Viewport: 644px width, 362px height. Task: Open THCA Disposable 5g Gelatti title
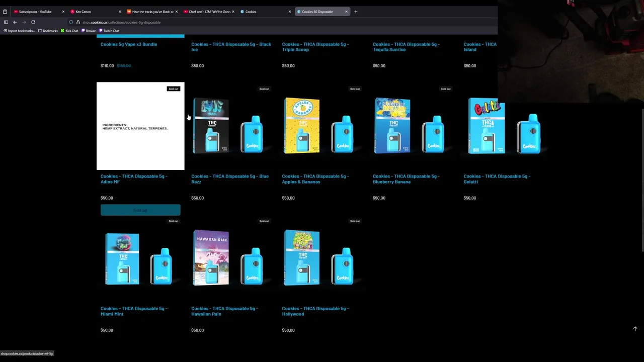[497, 179]
